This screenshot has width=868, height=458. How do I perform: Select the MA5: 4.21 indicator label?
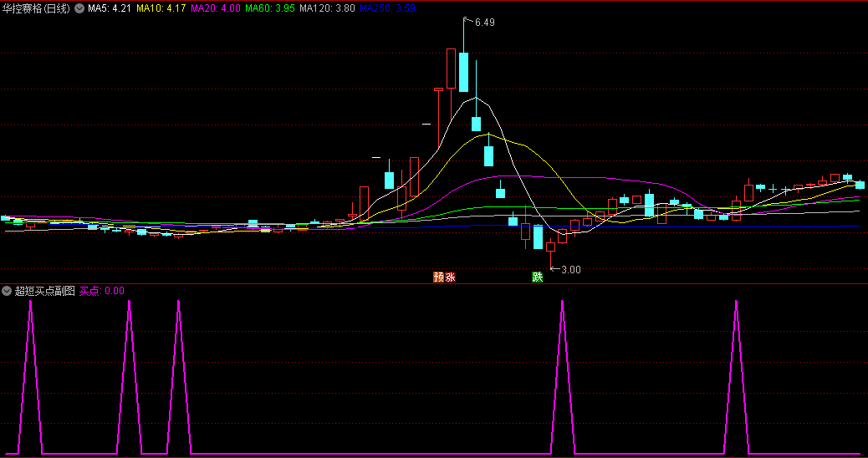110,8
